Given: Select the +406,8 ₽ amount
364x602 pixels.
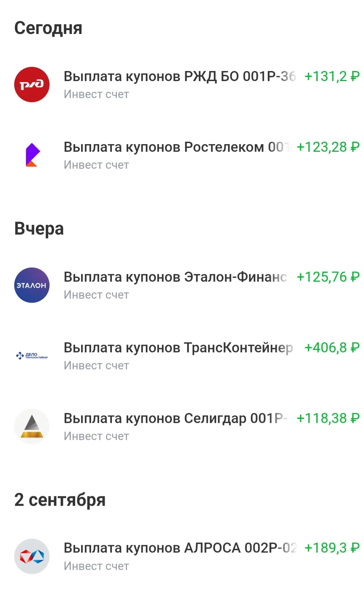Looking at the screenshot, I should 332,348.
